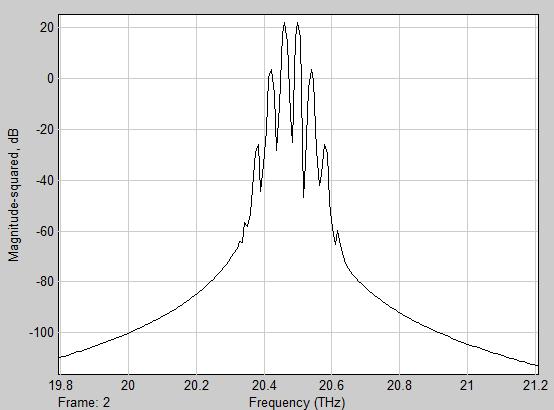Click the x-axis tick label '19.8'
Image resolution: width=554 pixels, height=410 pixels.
[x=61, y=385]
